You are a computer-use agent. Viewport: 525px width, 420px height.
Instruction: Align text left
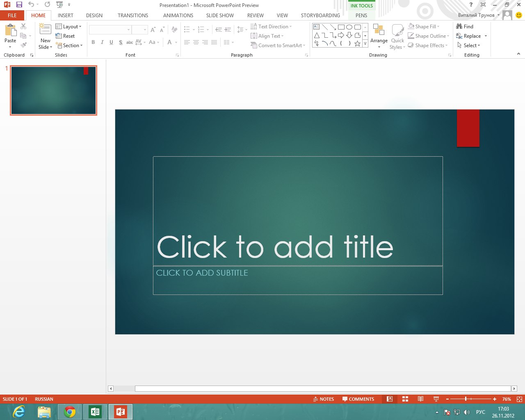pyautogui.click(x=187, y=42)
